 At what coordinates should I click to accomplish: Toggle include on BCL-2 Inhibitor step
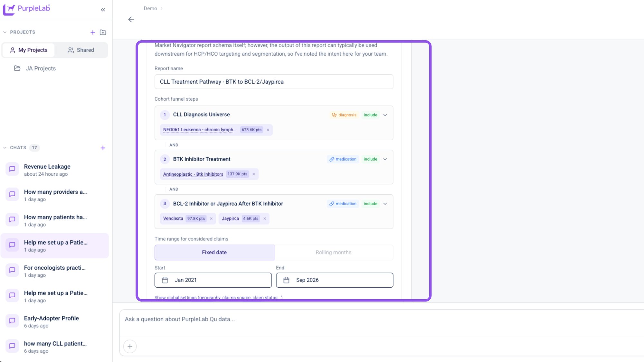(x=370, y=204)
